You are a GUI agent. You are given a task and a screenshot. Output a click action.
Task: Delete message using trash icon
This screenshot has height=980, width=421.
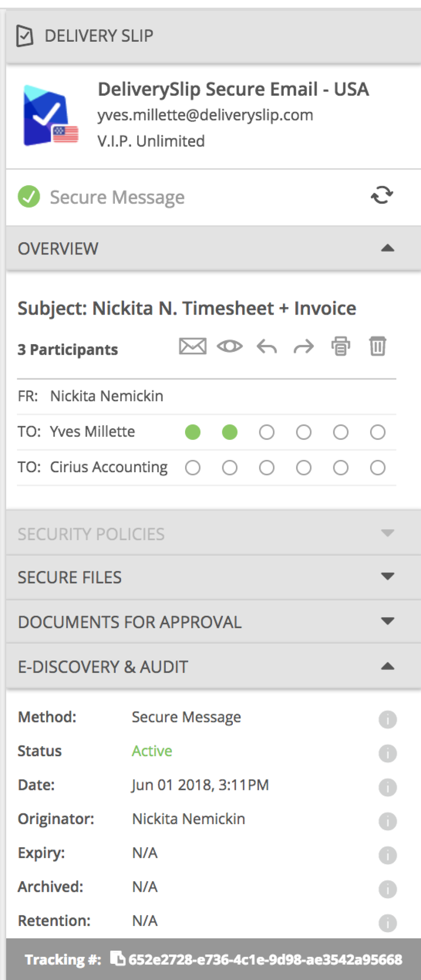tap(378, 346)
